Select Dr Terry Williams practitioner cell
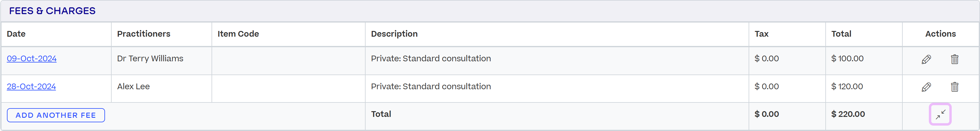Viewport: 980px width, 131px height. 150,59
